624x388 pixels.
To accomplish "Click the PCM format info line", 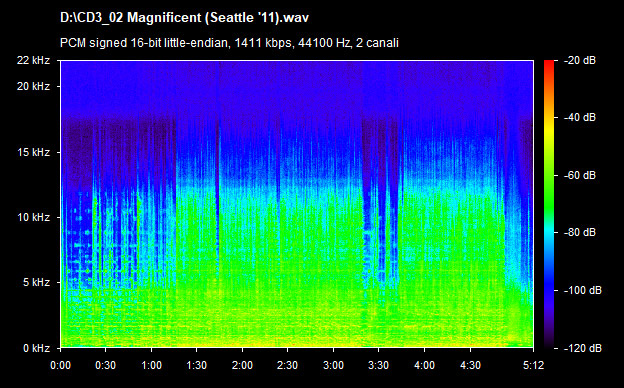I will 229,43.
